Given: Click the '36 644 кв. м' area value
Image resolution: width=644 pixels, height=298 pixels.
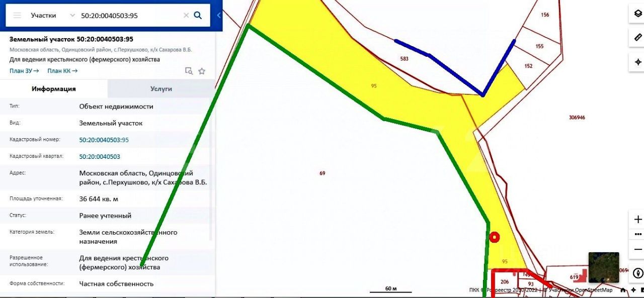Looking at the screenshot, I should click(99, 199).
